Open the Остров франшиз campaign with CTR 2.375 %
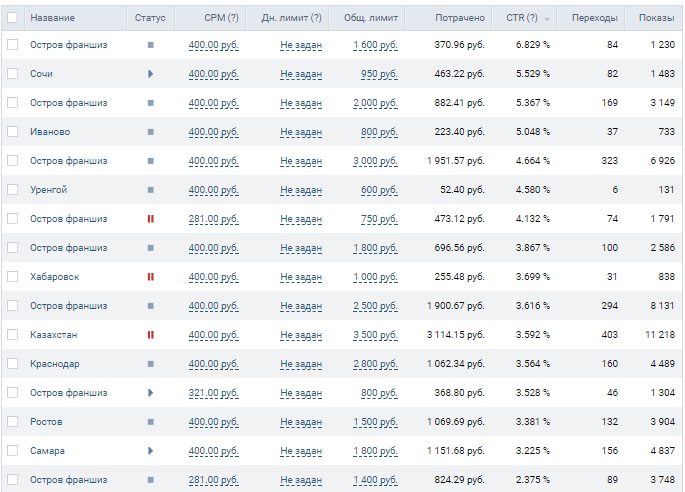This screenshot has width=685, height=492. 69,480
